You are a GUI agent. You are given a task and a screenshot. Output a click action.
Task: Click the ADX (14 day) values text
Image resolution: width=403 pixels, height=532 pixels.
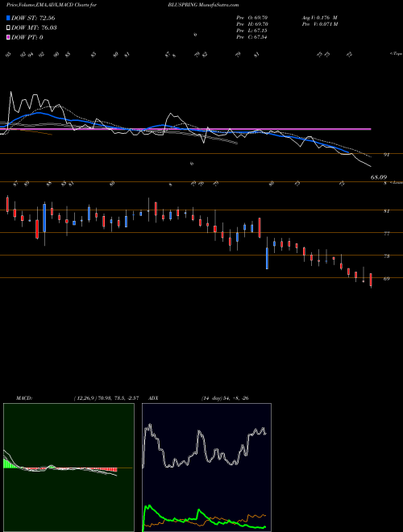pyautogui.click(x=225, y=398)
